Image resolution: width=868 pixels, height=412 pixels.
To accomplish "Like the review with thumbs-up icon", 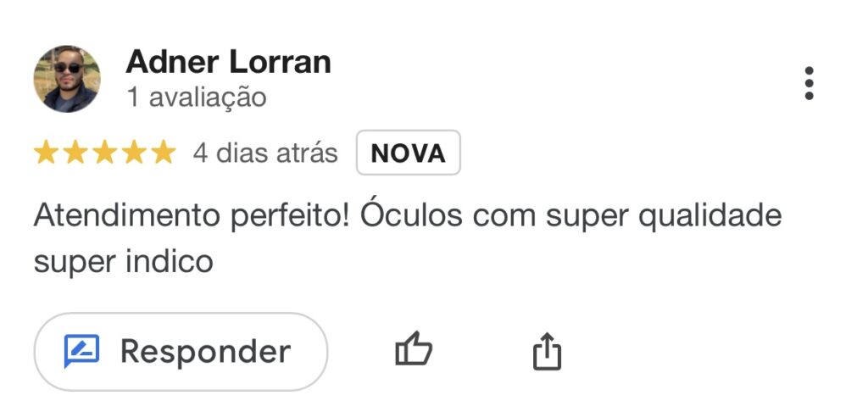I will tap(414, 349).
